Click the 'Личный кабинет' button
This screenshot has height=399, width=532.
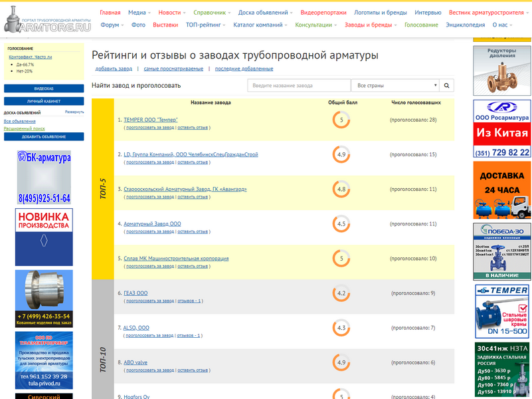click(x=44, y=101)
